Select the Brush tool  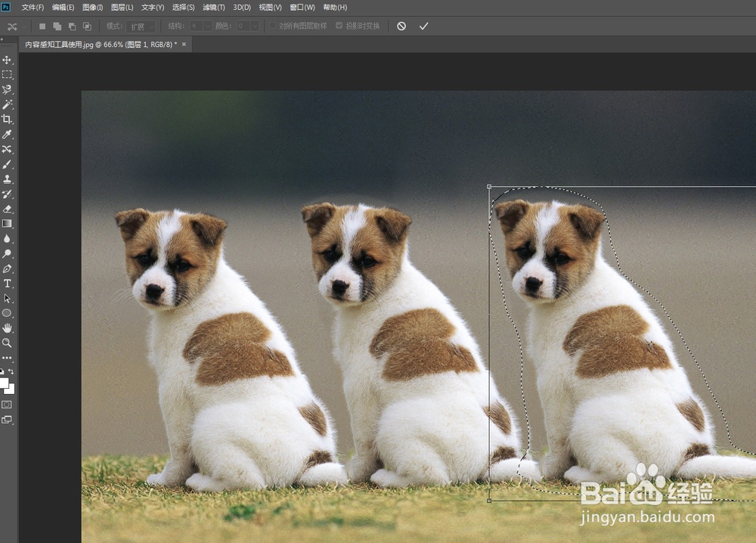[x=7, y=164]
